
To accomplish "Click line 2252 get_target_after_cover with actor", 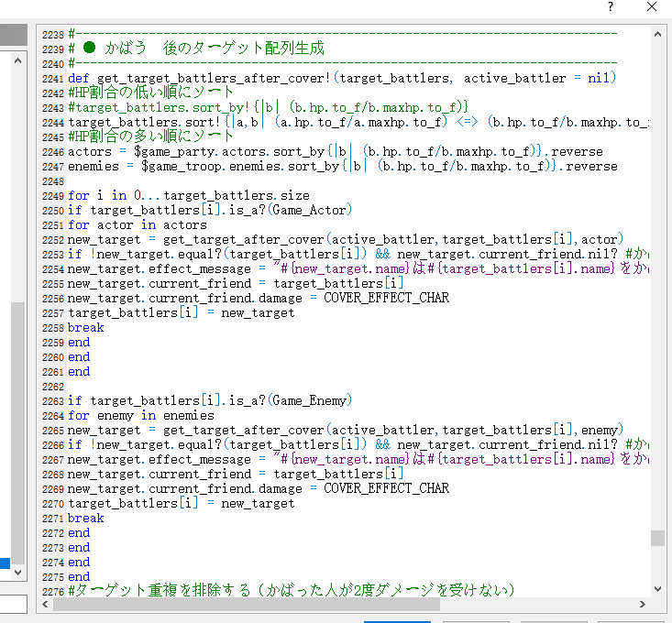I will (x=346, y=239).
